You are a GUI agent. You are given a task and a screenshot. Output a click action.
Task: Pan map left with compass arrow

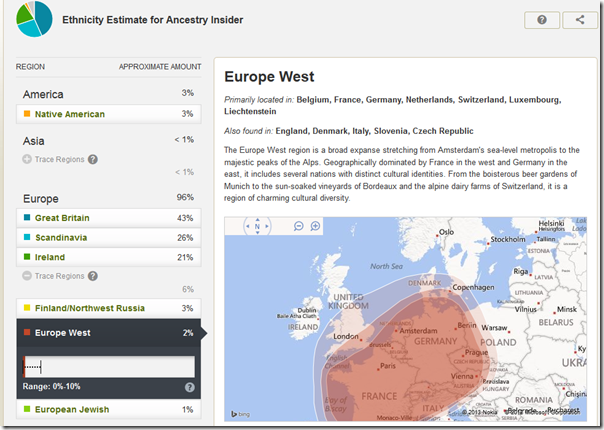tap(248, 227)
